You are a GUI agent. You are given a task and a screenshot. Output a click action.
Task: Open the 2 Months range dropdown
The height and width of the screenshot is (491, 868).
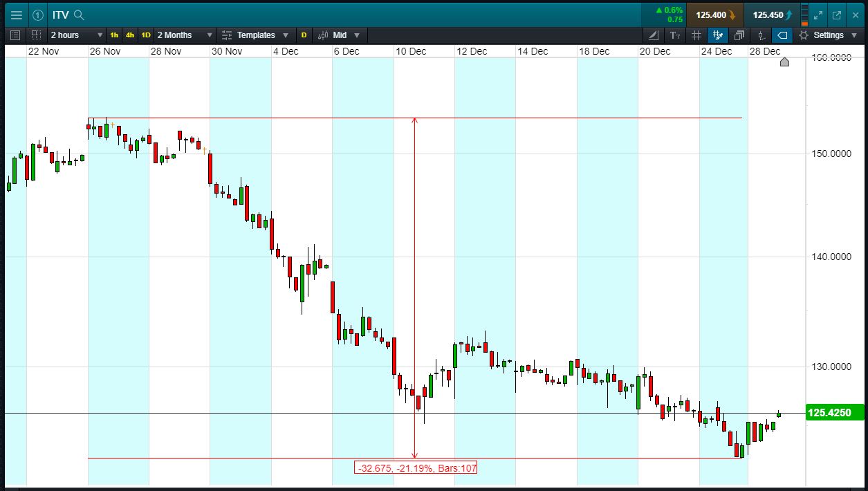[185, 35]
